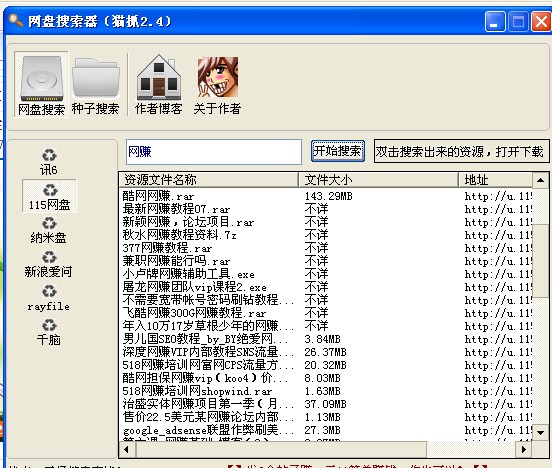This screenshot has width=552, height=468.
Task: Select the 千脑 source icon
Action: click(x=49, y=332)
